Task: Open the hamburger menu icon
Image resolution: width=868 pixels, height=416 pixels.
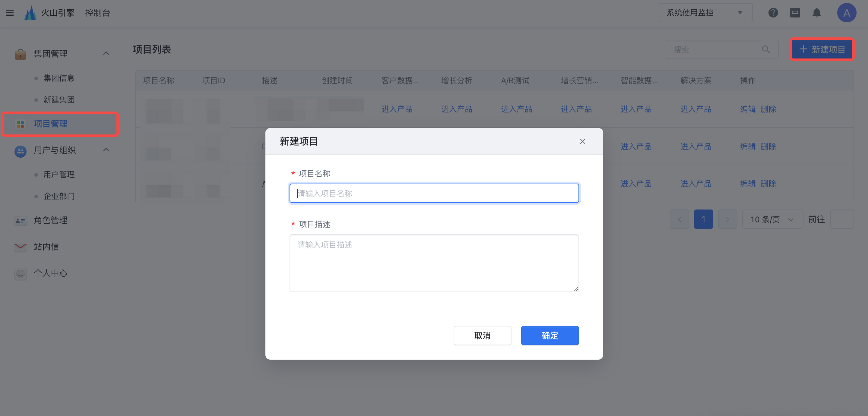Action: pyautogui.click(x=10, y=13)
